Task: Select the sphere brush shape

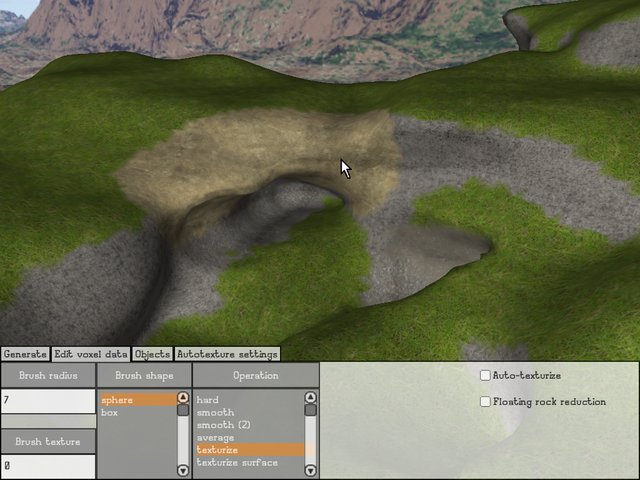Action: click(x=137, y=400)
